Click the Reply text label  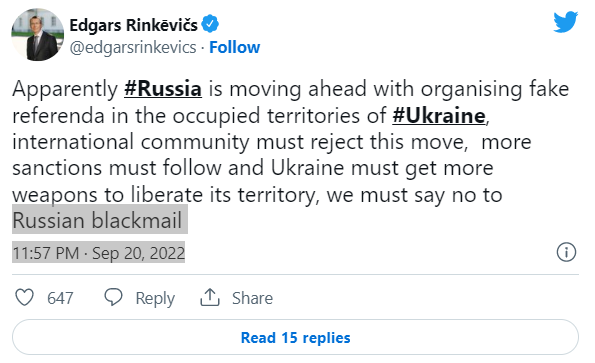tap(155, 298)
